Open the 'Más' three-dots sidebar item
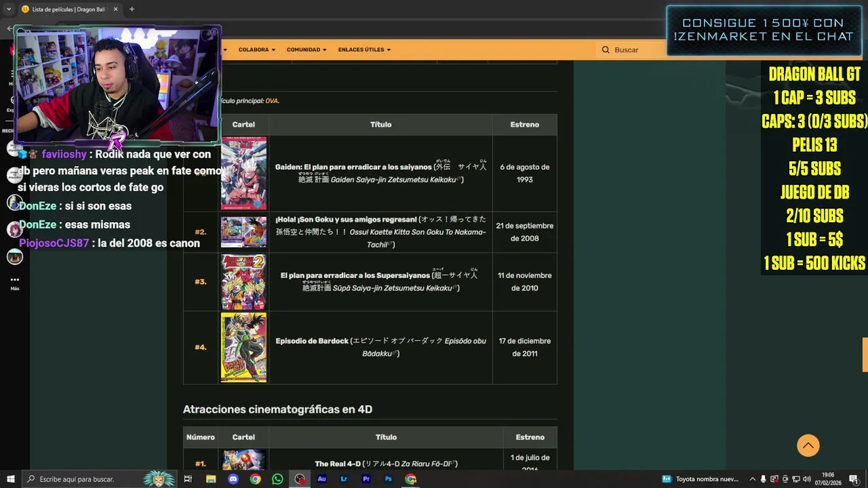The width and height of the screenshot is (868, 488). 15,283
